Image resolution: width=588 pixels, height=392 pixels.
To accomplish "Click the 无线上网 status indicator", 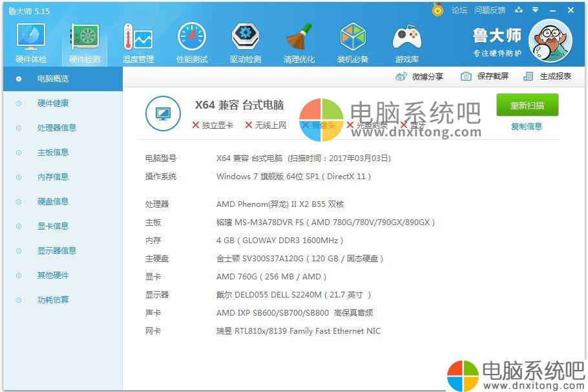I will click(x=266, y=125).
